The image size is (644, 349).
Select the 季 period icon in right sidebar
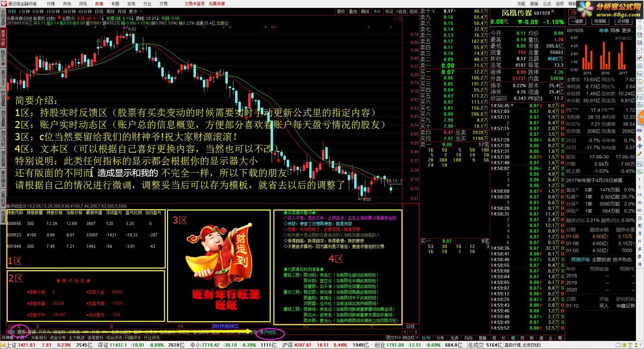pyautogui.click(x=640, y=256)
